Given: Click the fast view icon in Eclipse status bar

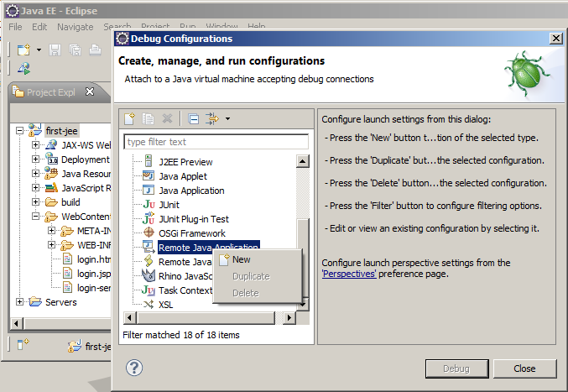Looking at the screenshot, I should click(23, 344).
